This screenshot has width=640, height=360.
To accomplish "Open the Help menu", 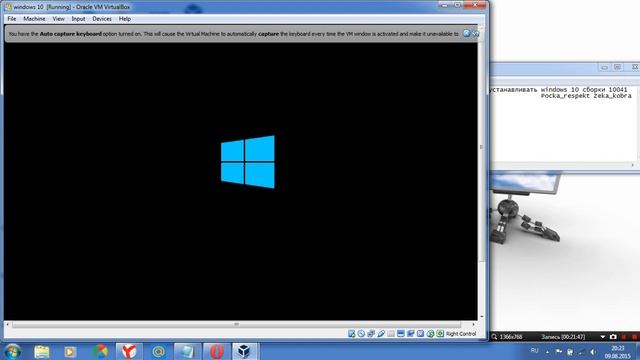I will point(124,19).
